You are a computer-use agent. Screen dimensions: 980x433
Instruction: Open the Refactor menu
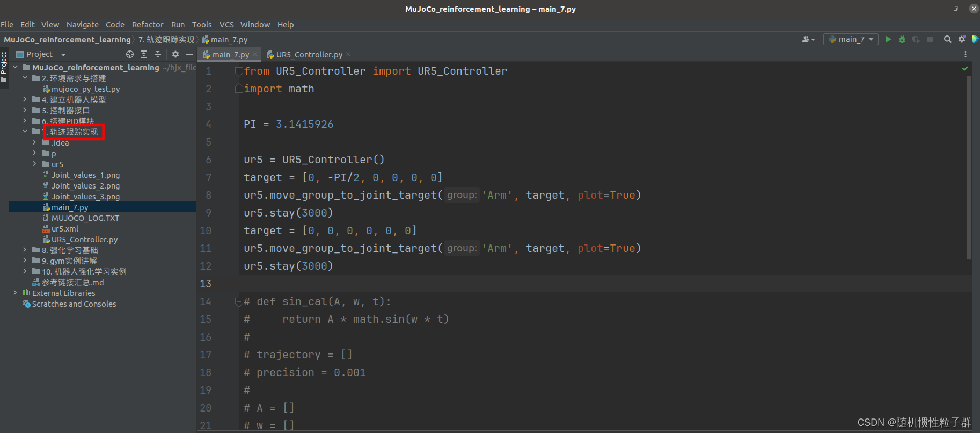148,25
